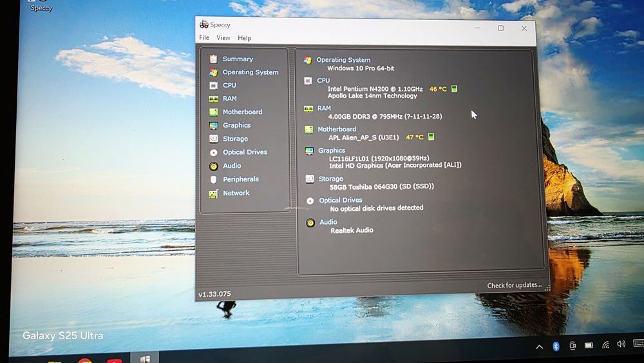Viewport: 644px width, 363px height.
Task: Click the '46 °C' CPU temperature
Action: 438,89
